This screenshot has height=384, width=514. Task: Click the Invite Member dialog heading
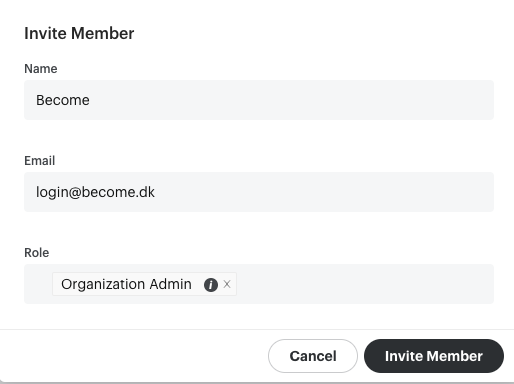point(79,33)
